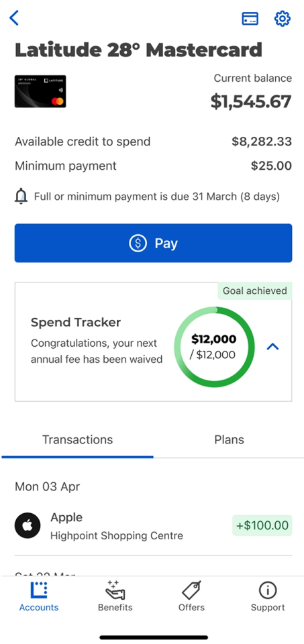Switch to the Plans tab
The image size is (304, 644).
229,440
